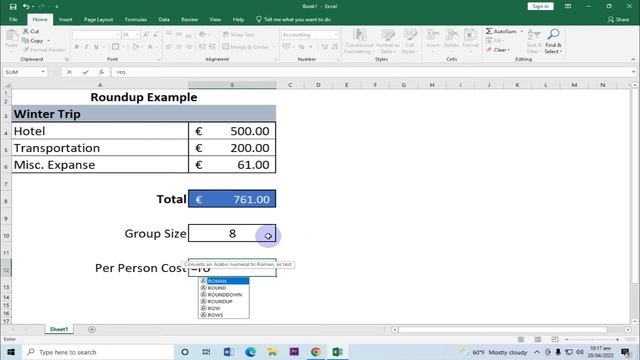Expand the AutoSum dropdown arrow

point(521,31)
